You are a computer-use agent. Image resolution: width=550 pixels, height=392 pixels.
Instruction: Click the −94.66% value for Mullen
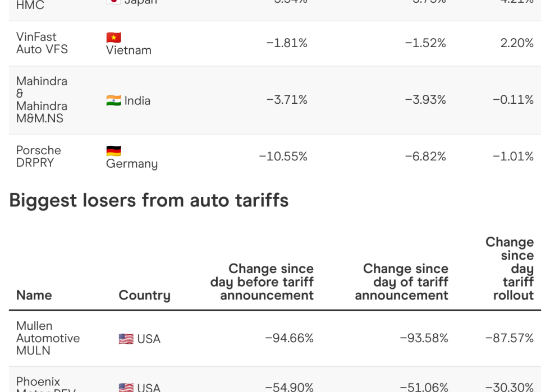(289, 338)
